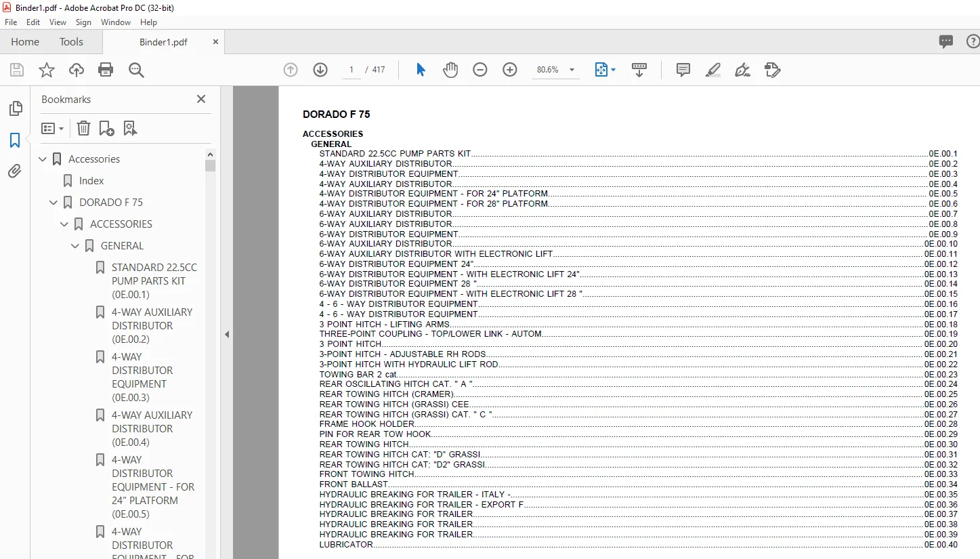Open the chat notifications icon

[946, 42]
